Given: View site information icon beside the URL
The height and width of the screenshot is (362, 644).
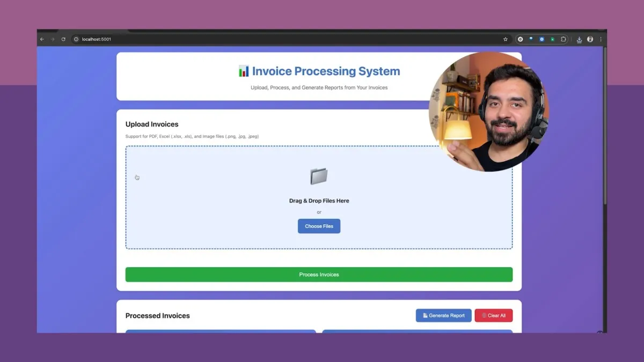Looking at the screenshot, I should tap(76, 39).
